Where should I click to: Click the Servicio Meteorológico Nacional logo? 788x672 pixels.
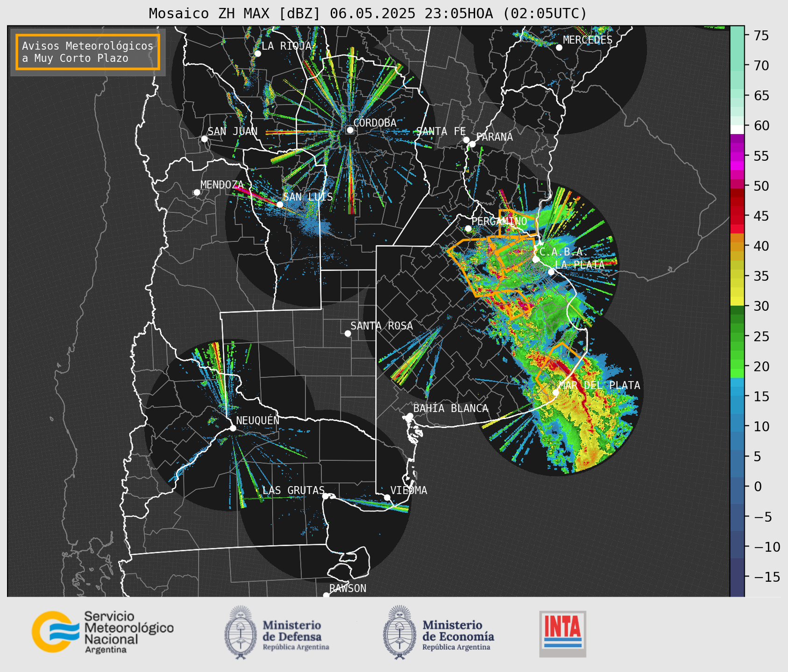point(103,632)
